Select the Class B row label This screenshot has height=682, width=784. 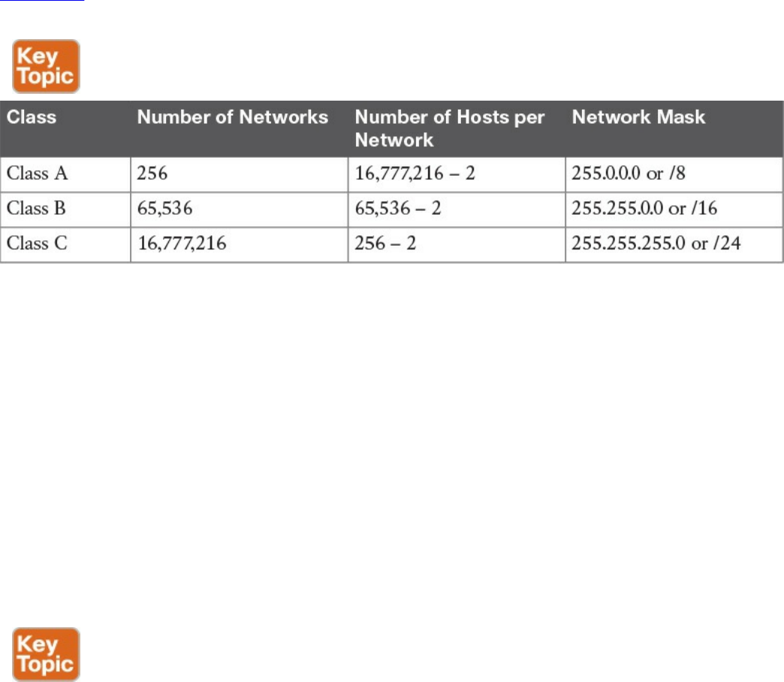65,210
